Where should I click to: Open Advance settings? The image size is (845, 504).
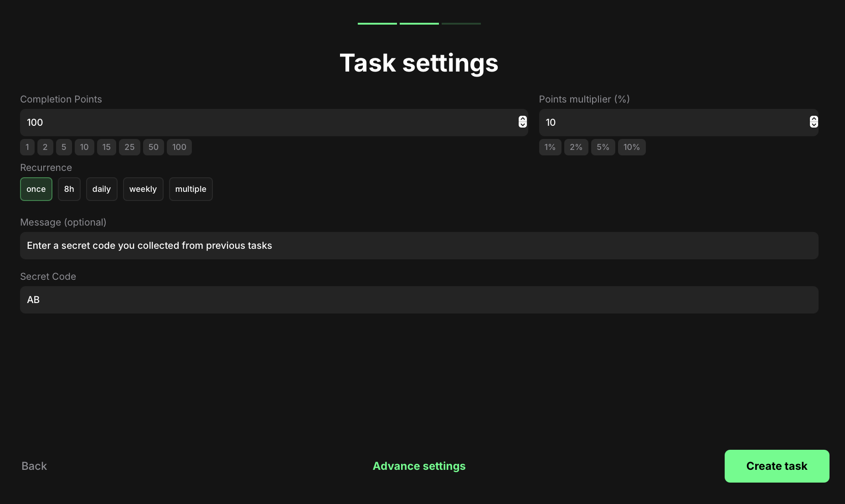coord(419,466)
